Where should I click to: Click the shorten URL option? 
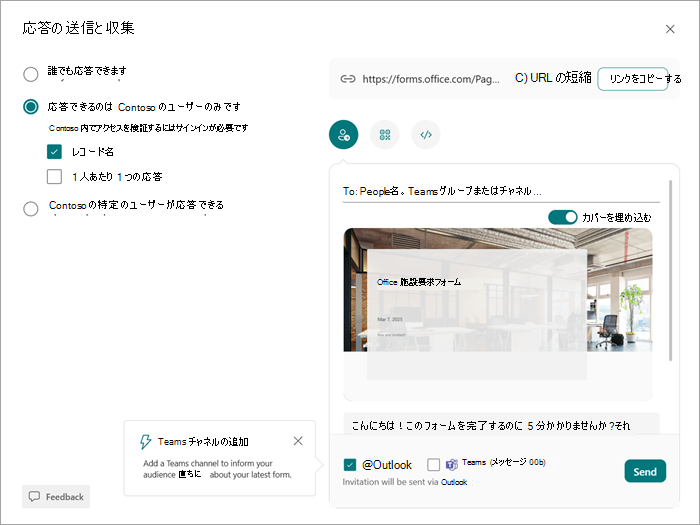pos(553,78)
